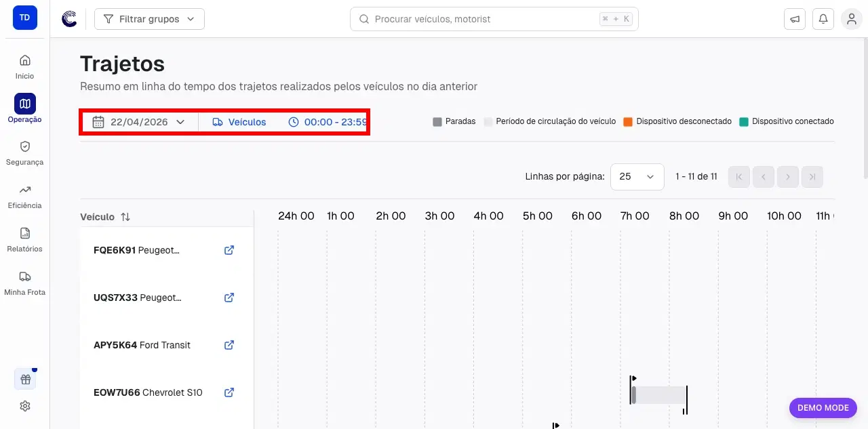Click the Paradas legend swatch
The image size is (868, 429).
point(437,122)
